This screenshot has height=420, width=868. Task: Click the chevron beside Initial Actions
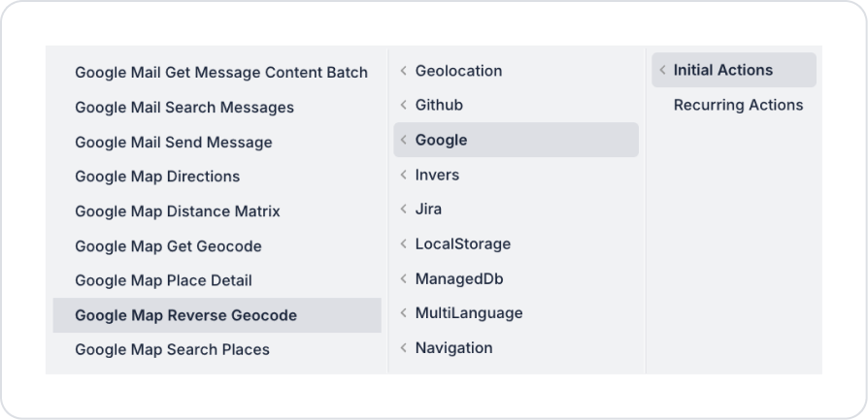pyautogui.click(x=662, y=70)
